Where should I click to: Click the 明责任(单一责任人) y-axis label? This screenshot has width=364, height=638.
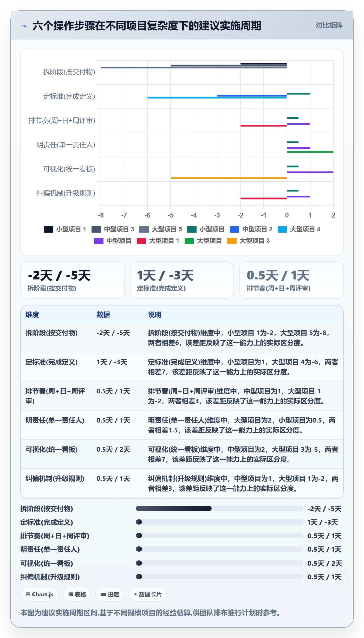pyautogui.click(x=66, y=145)
